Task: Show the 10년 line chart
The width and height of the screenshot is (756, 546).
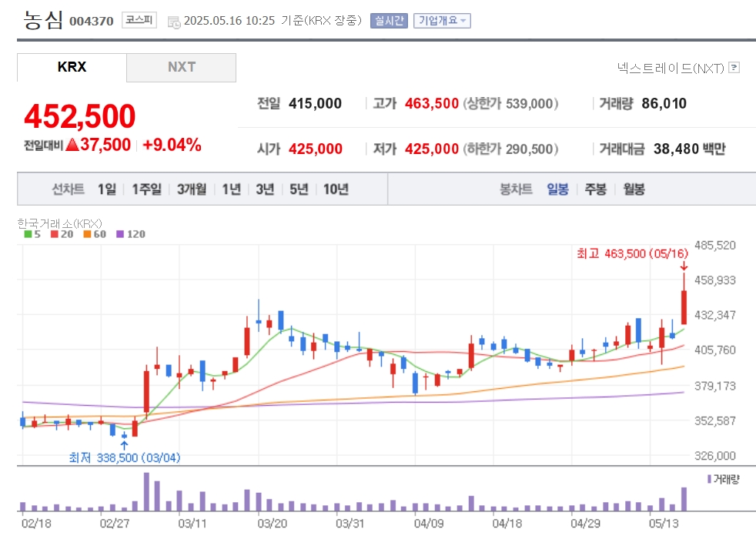Action: click(336, 189)
